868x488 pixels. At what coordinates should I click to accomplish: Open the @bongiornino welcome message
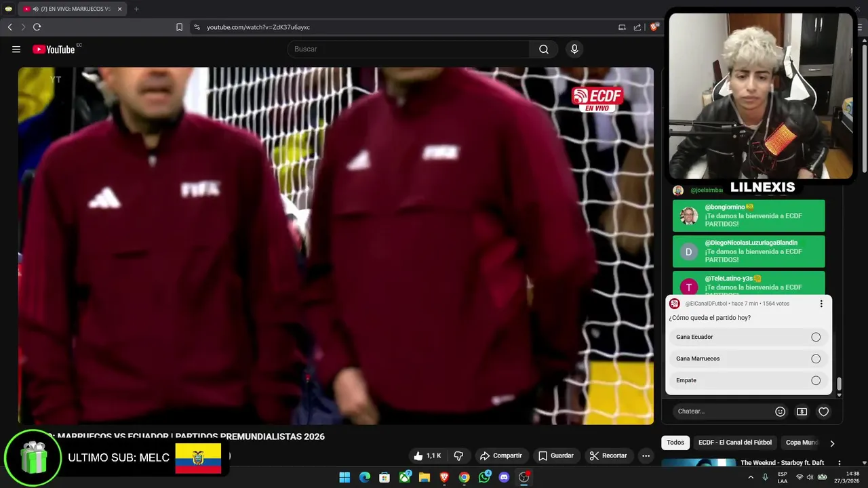(749, 216)
